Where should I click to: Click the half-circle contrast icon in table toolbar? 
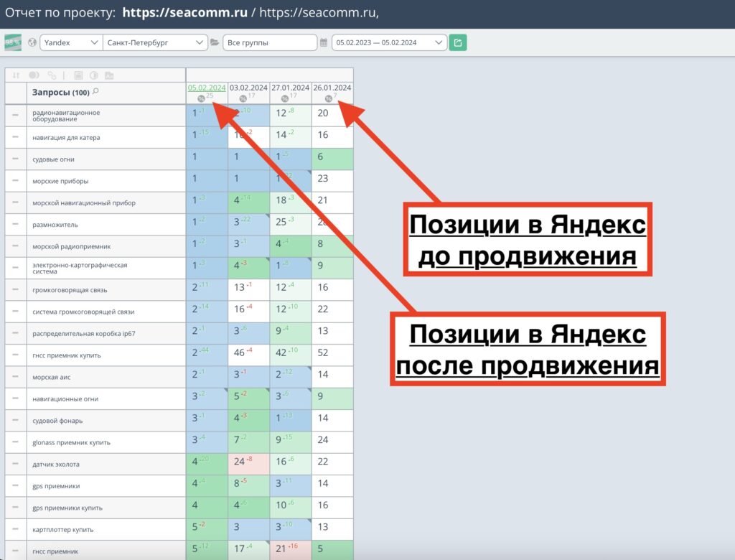click(94, 75)
